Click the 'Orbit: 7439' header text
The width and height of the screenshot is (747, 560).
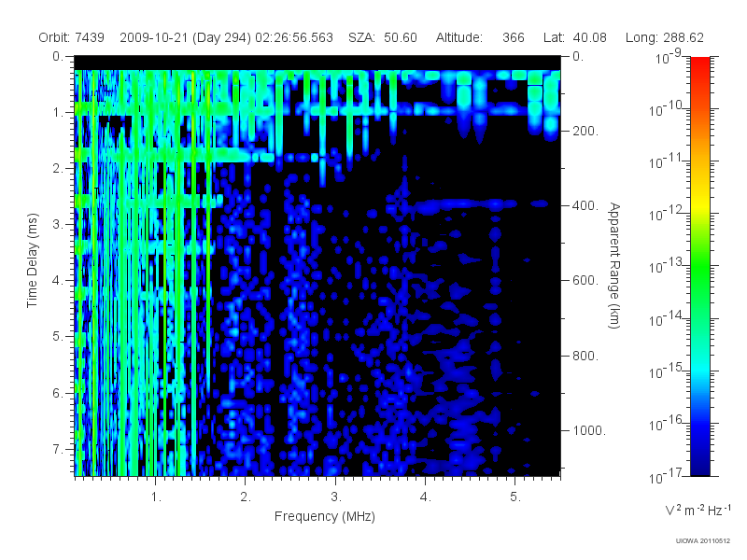[x=72, y=37]
